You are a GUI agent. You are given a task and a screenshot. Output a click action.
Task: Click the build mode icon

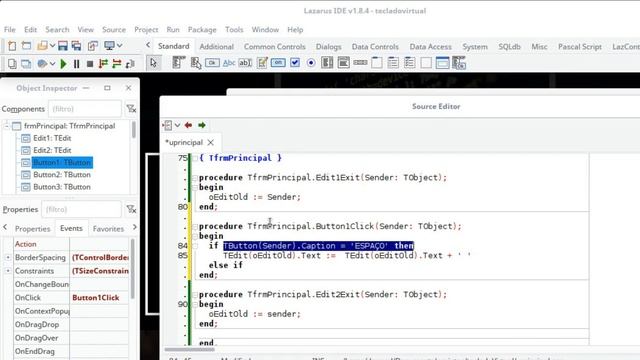click(x=42, y=64)
